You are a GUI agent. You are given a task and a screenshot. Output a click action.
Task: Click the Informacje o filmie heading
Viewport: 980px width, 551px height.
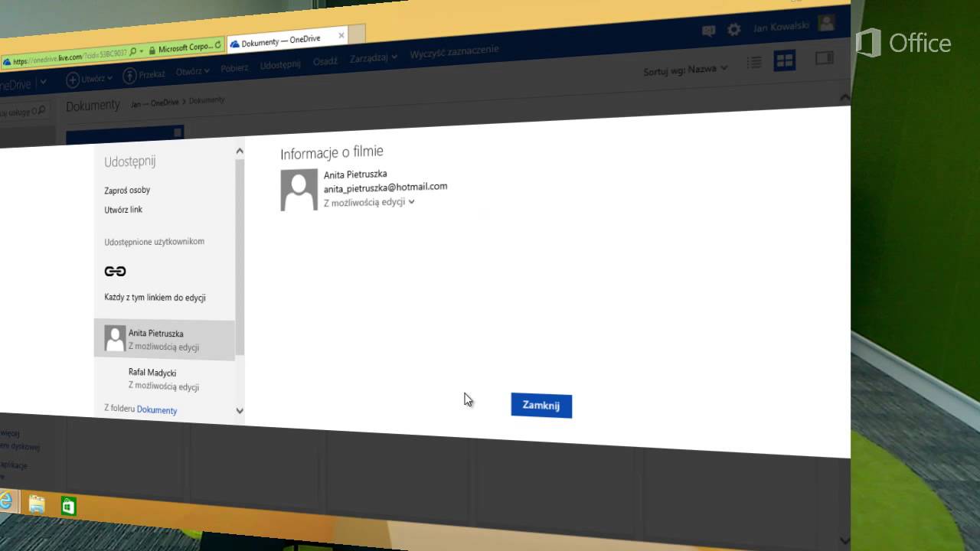coord(332,153)
